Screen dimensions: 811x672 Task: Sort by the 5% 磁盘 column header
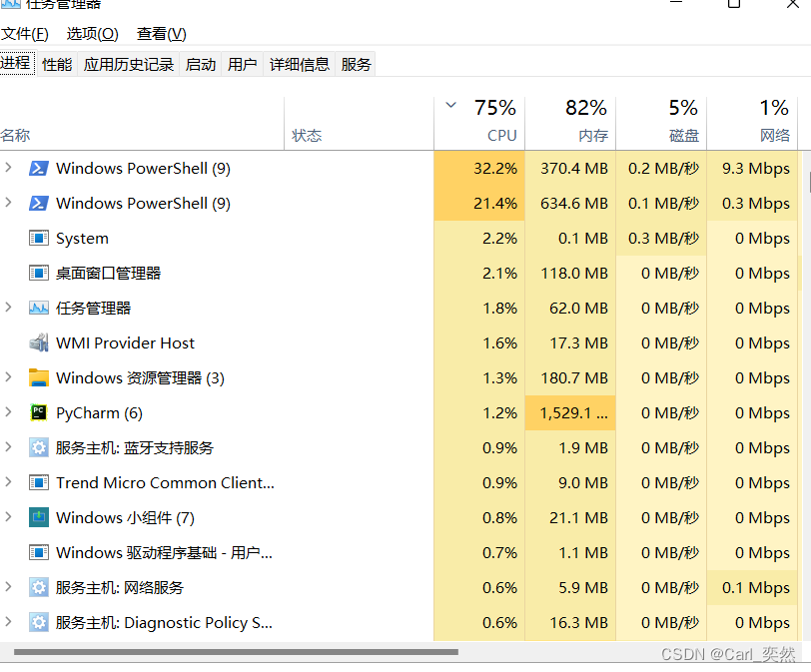tap(661, 124)
